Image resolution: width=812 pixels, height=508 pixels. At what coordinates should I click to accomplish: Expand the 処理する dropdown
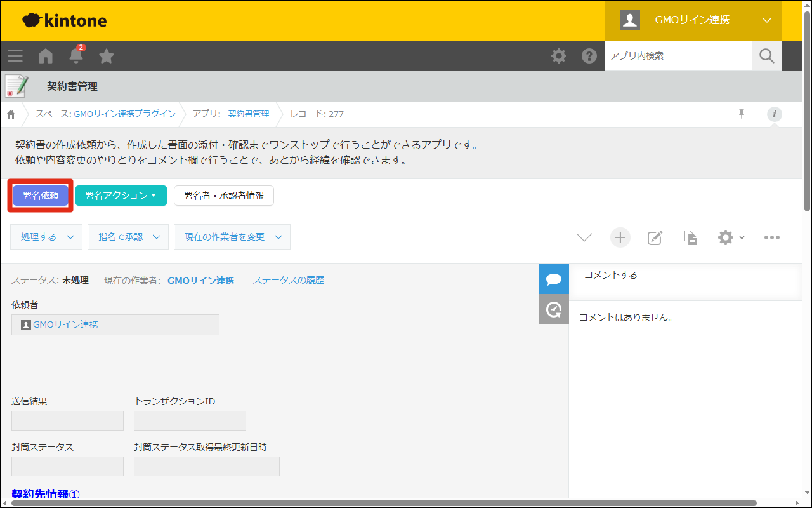(46, 237)
